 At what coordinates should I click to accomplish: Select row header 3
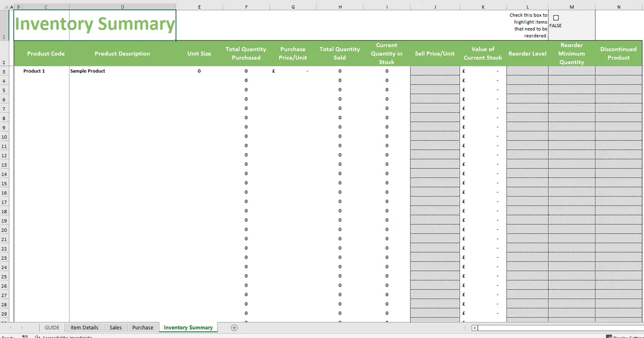click(4, 71)
